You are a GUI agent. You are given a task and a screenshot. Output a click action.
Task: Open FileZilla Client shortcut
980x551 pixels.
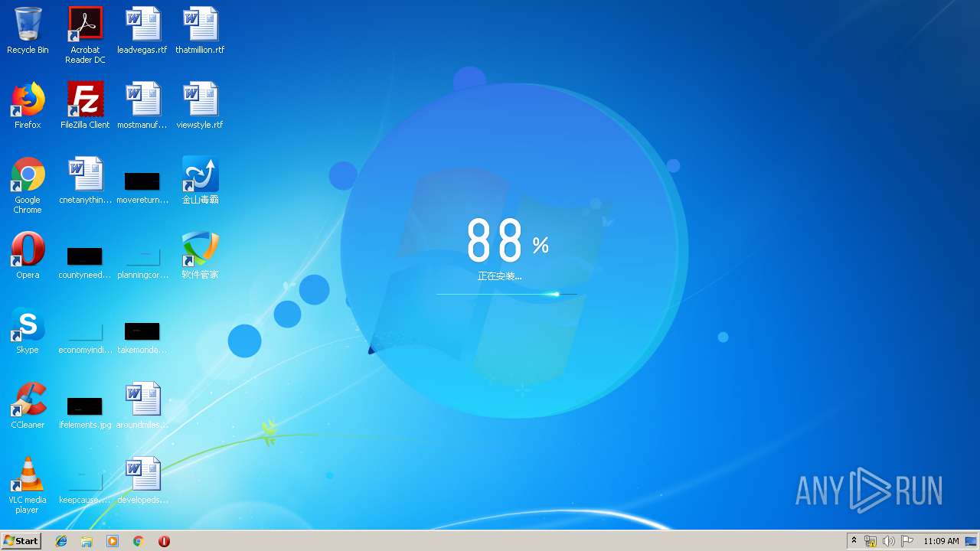pos(85,106)
